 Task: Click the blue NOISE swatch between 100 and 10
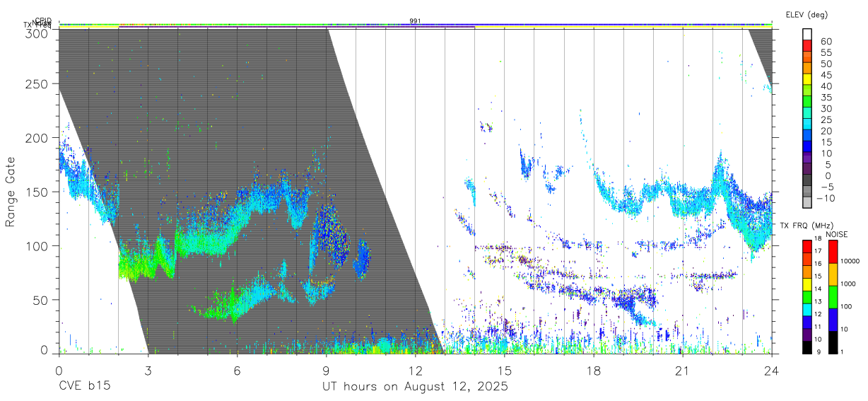[832, 320]
